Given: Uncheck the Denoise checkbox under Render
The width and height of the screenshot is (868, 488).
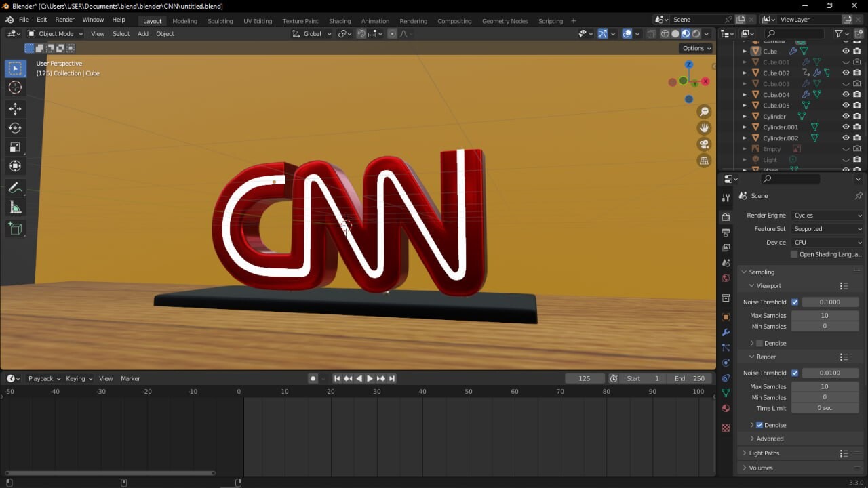Looking at the screenshot, I should pyautogui.click(x=759, y=424).
